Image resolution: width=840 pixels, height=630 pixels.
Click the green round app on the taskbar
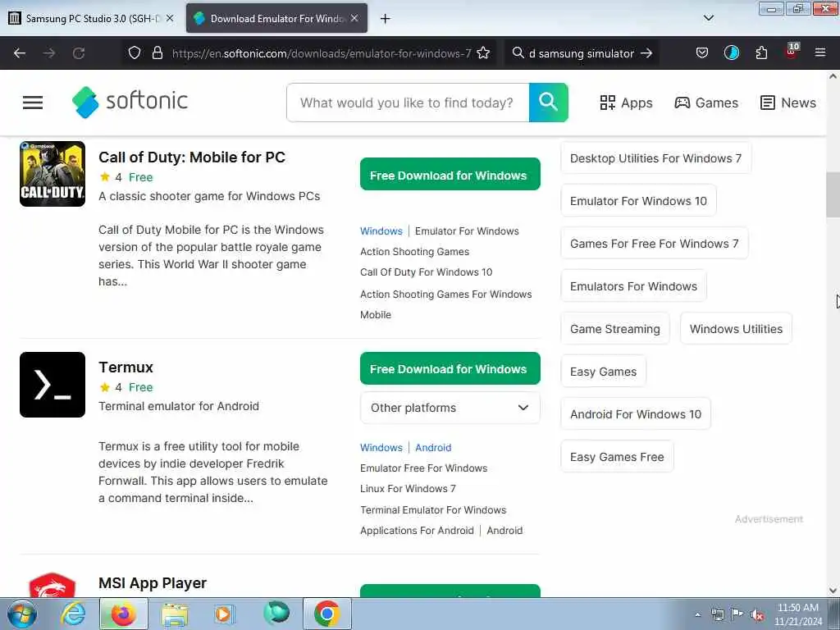tap(276, 614)
